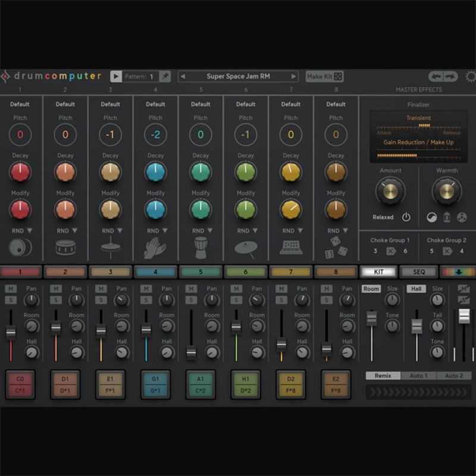Switch to the KIT tab
476x476 pixels.
click(x=378, y=272)
